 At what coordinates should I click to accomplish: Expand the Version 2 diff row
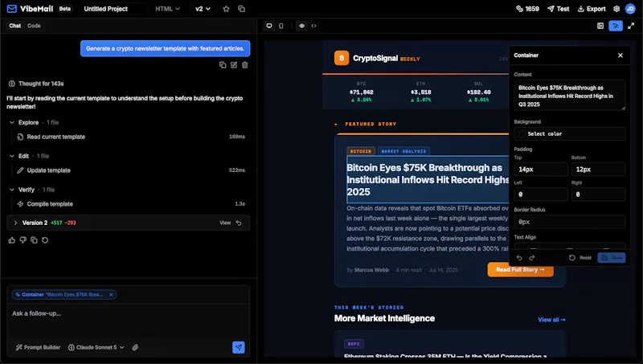(x=15, y=223)
